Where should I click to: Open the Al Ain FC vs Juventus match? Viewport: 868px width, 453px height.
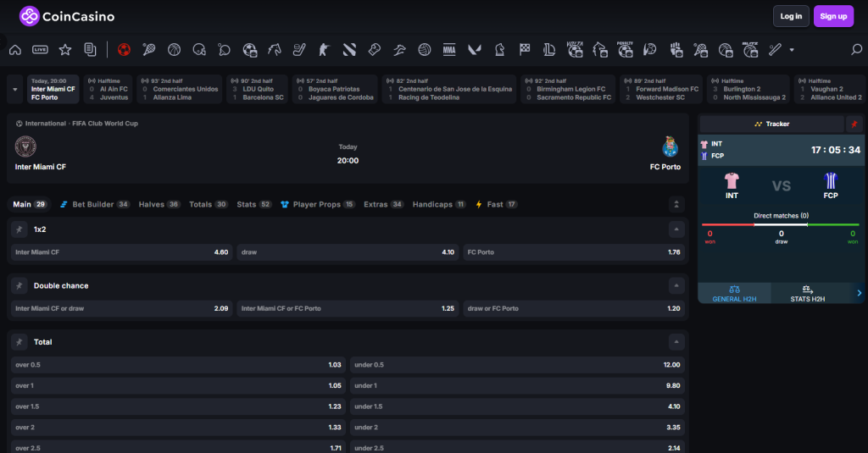click(108, 89)
